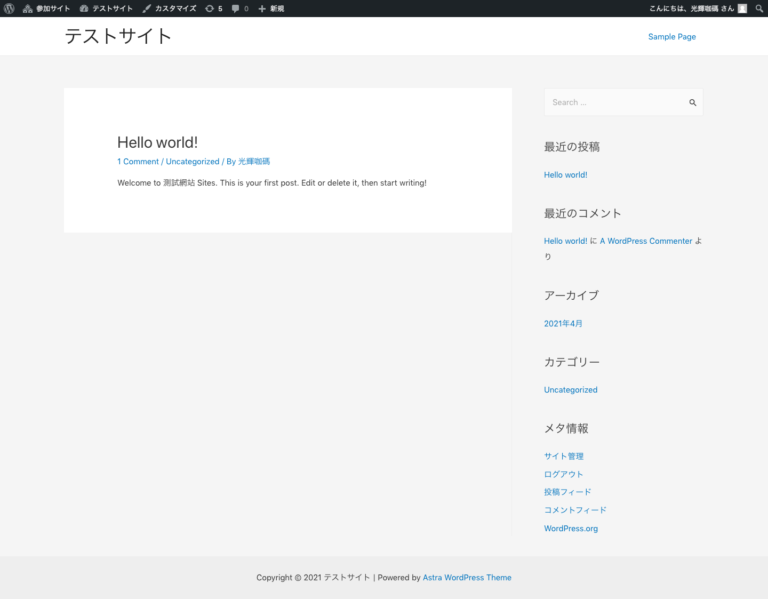
Task: Open the 2021年4月 archive link
Action: click(x=563, y=324)
